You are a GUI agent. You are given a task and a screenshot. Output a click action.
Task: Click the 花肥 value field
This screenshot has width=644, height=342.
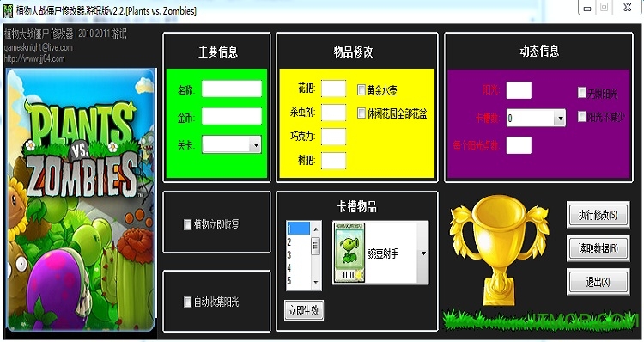point(333,89)
